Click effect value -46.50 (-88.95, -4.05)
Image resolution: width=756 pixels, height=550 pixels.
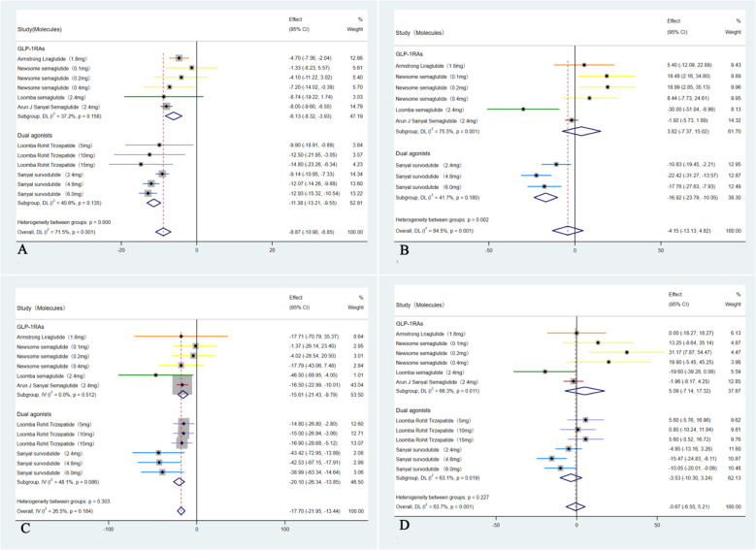[313, 375]
